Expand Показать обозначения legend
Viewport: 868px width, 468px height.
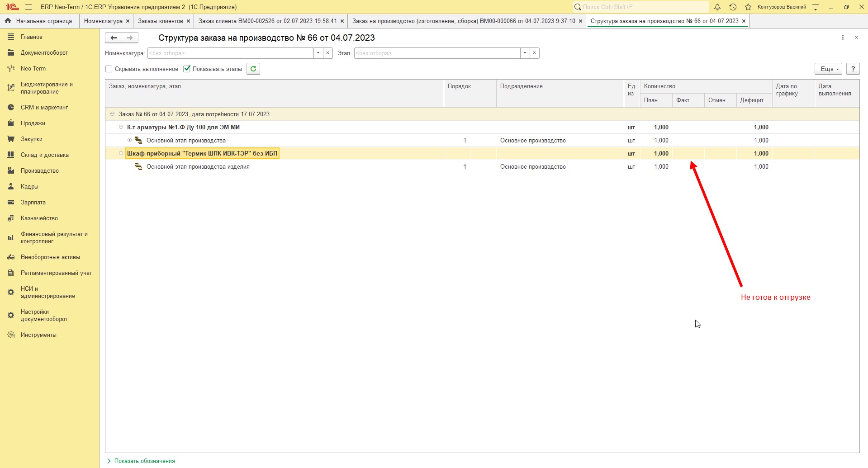pyautogui.click(x=141, y=461)
